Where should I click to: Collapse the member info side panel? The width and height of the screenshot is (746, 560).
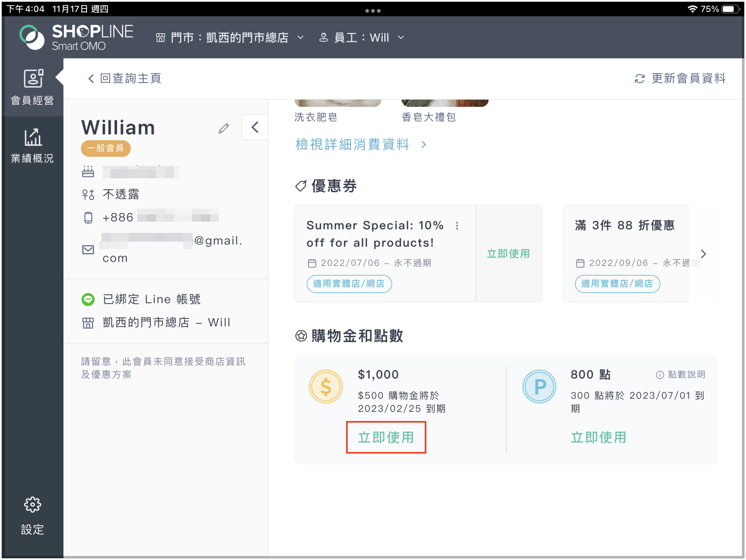255,127
